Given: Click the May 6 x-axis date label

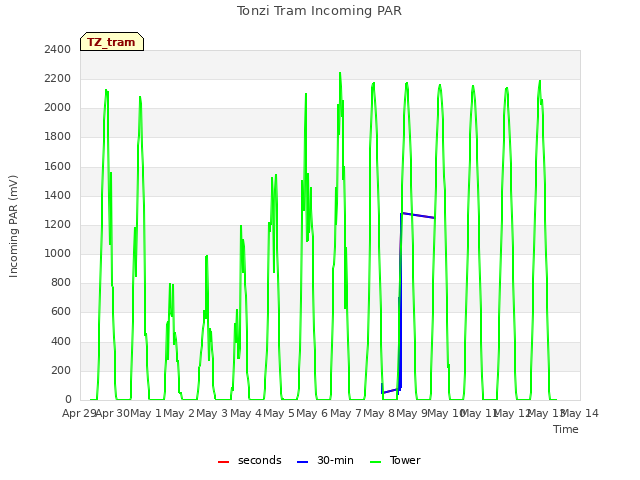Looking at the screenshot, I should point(312,413).
